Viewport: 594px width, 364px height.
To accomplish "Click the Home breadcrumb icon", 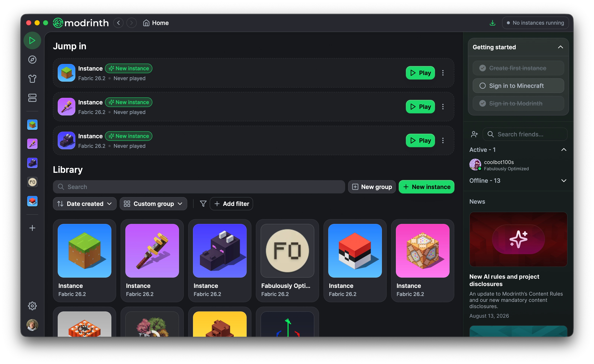I will pos(146,23).
